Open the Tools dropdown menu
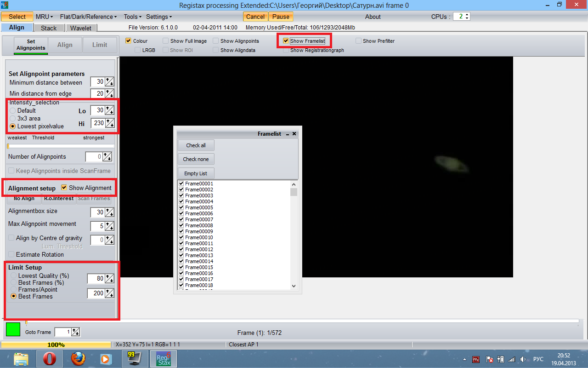This screenshot has width=588, height=368. [x=133, y=17]
